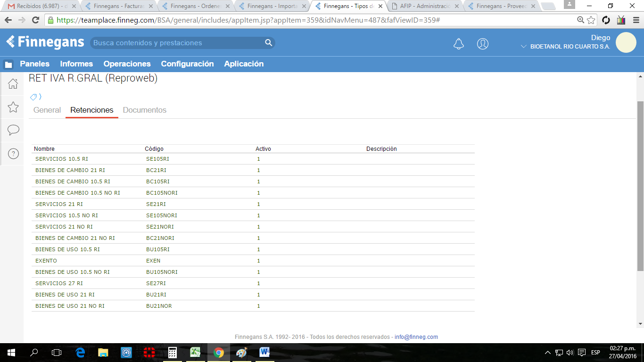Launch Microsoft Edge from the taskbar

point(80,352)
